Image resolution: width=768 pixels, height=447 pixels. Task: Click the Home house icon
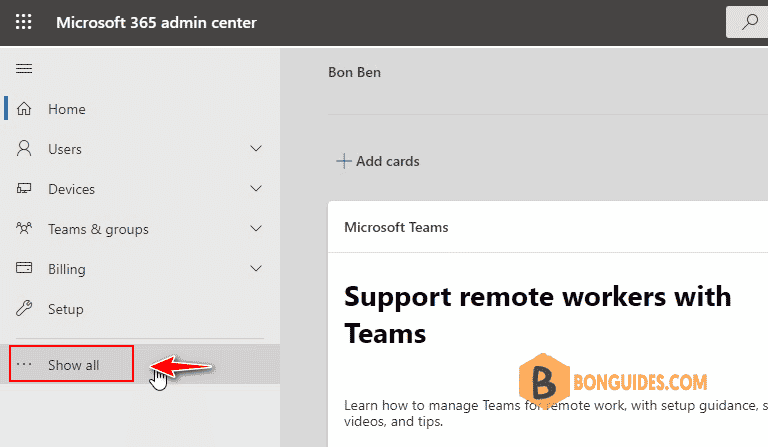pyautogui.click(x=24, y=109)
